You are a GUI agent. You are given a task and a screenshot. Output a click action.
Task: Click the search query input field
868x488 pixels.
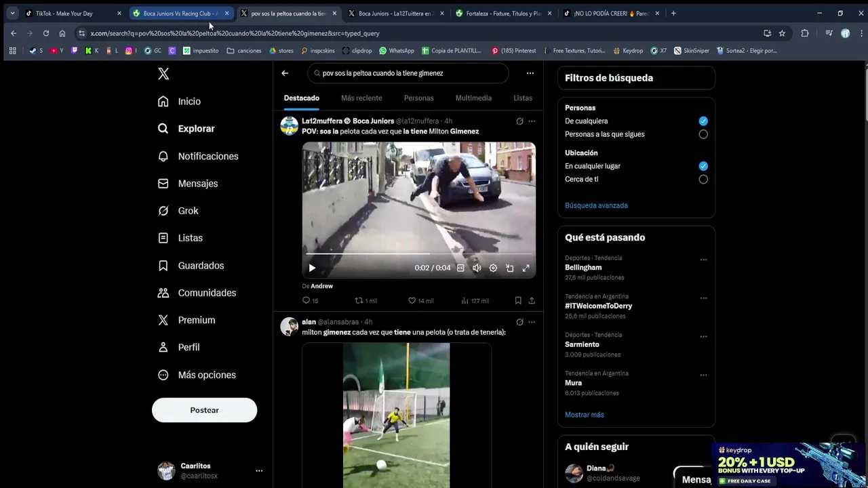[x=408, y=73]
